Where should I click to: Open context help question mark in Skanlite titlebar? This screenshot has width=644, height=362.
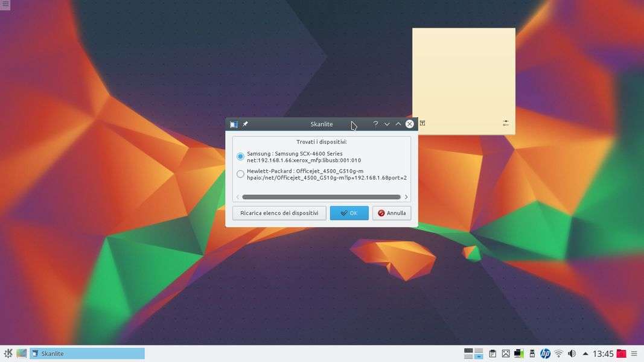pos(375,124)
